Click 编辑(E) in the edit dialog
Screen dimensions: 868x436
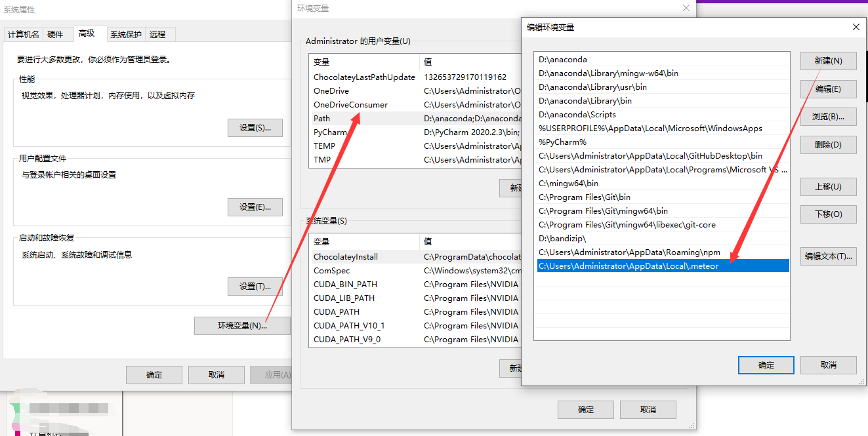(828, 89)
